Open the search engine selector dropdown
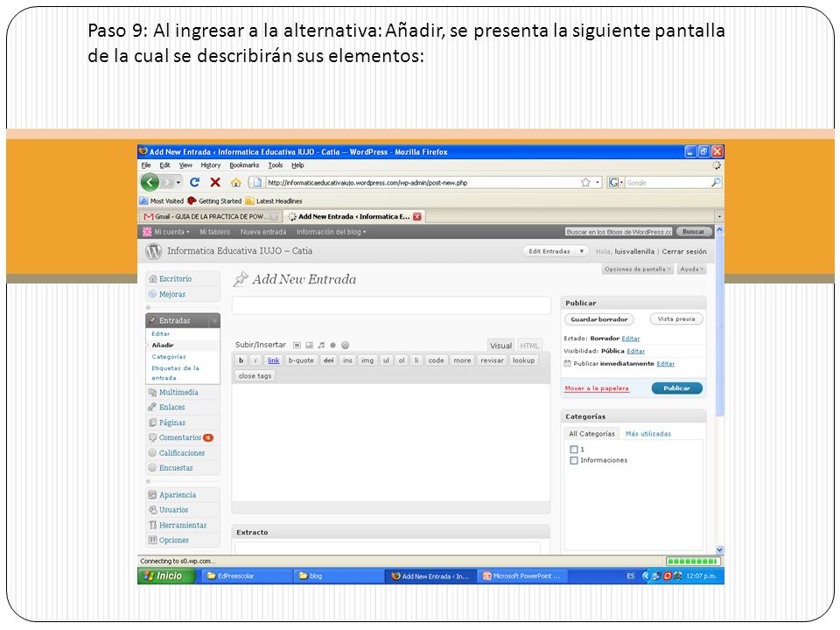 point(615,182)
